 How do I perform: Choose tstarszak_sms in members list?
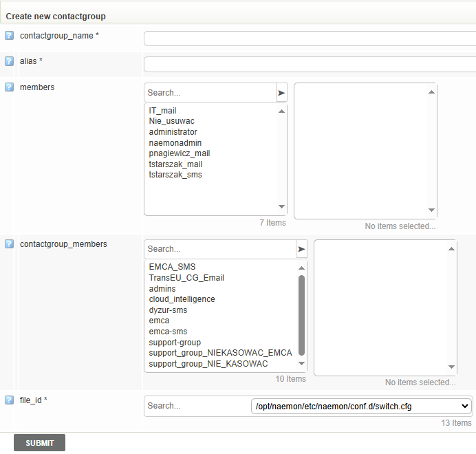175,175
